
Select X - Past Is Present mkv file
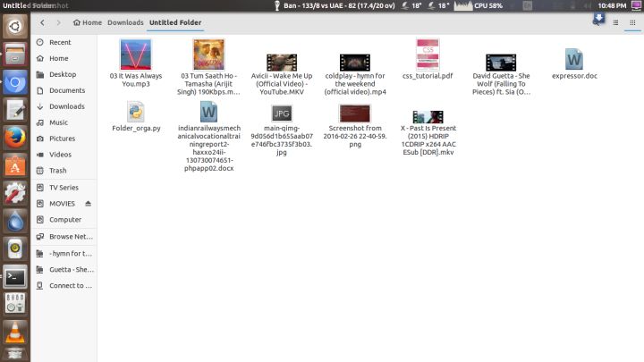[428, 133]
